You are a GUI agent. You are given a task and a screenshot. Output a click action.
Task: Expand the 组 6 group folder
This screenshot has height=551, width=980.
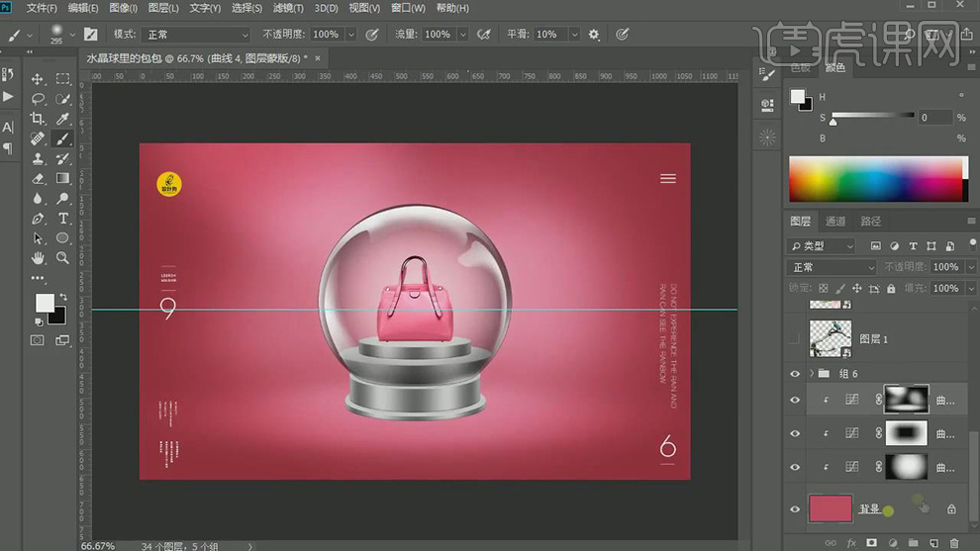[812, 374]
